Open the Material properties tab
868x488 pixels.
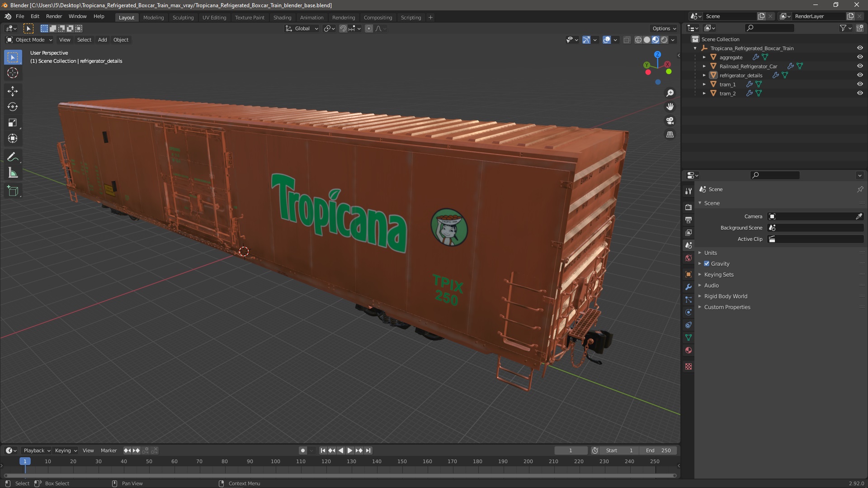(689, 350)
